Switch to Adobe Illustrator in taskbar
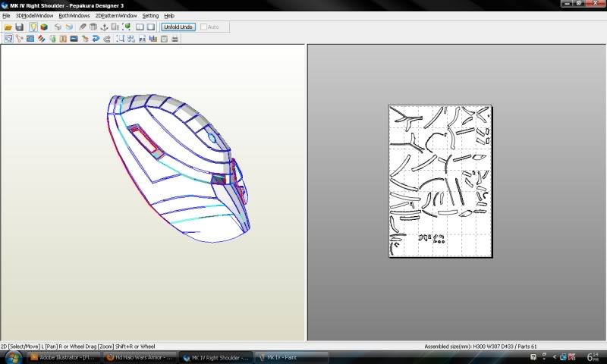Viewport: 607px width, 364px height. click(64, 356)
